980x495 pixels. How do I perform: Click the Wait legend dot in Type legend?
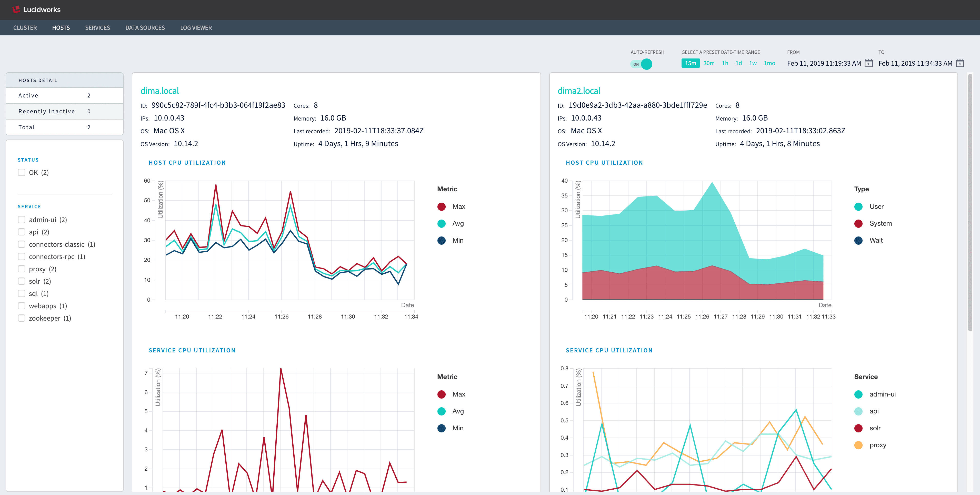(858, 241)
